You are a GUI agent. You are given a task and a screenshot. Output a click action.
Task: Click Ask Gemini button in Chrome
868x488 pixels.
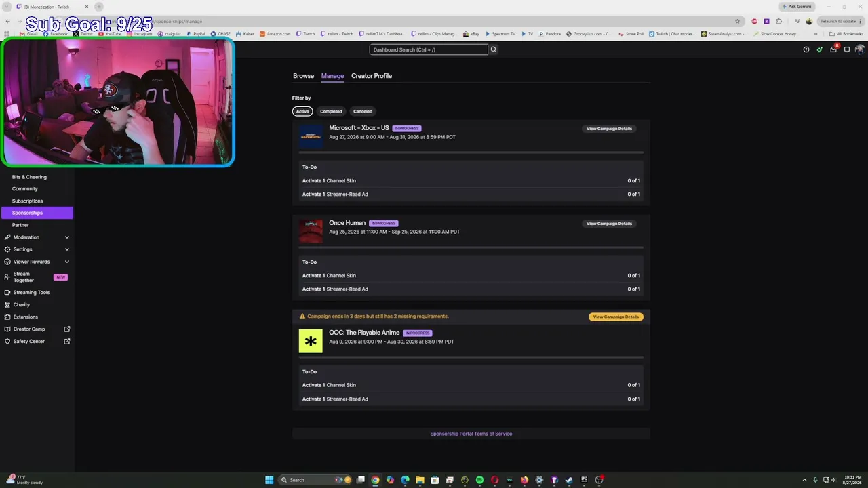[x=797, y=7]
